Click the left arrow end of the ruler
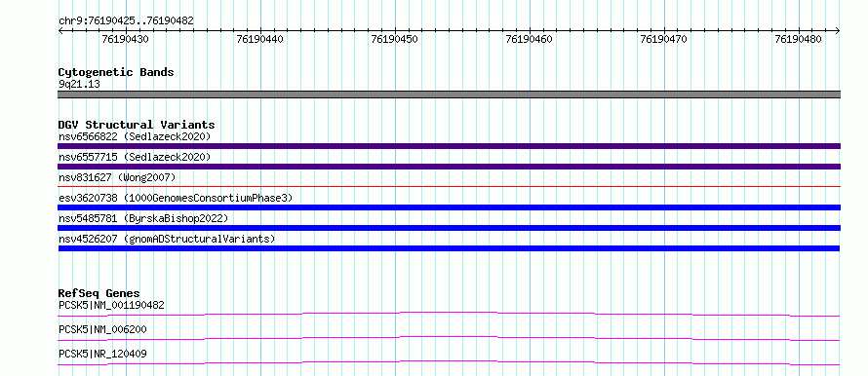The width and height of the screenshot is (868, 376). click(x=60, y=31)
